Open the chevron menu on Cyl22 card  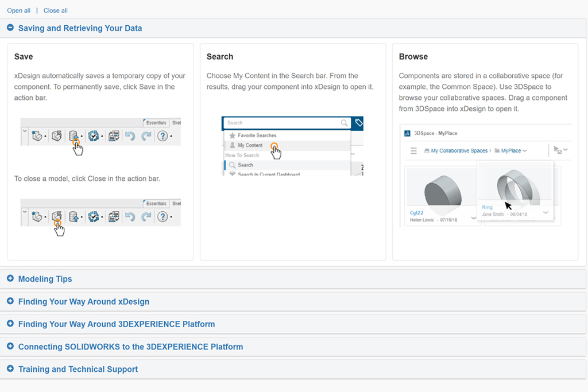pos(474,218)
